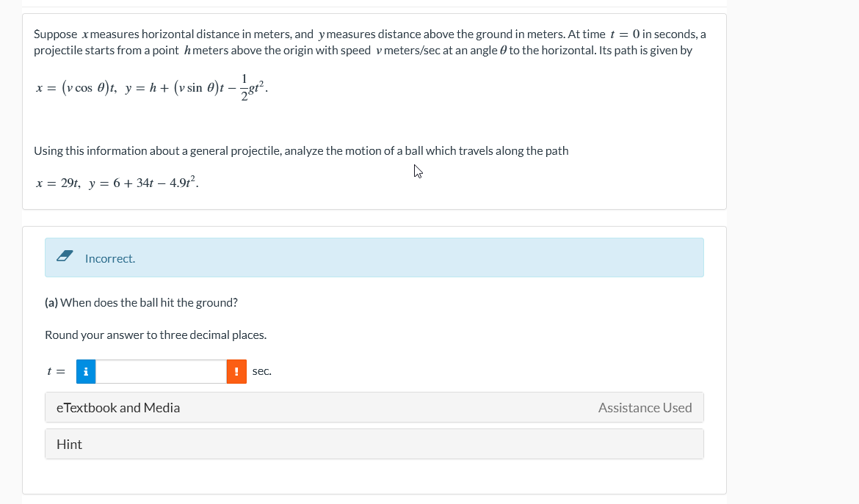
Task: Expand the eTextbook and Media section
Action: (118, 407)
